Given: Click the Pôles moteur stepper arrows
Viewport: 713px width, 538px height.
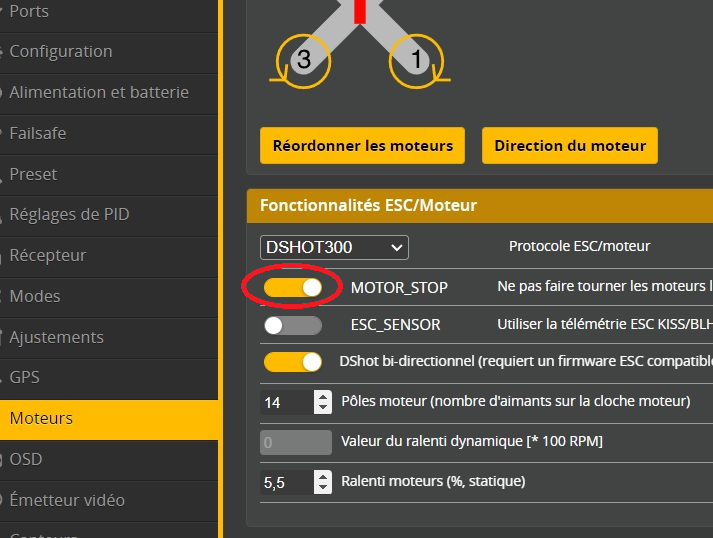Looking at the screenshot, I should tap(322, 402).
